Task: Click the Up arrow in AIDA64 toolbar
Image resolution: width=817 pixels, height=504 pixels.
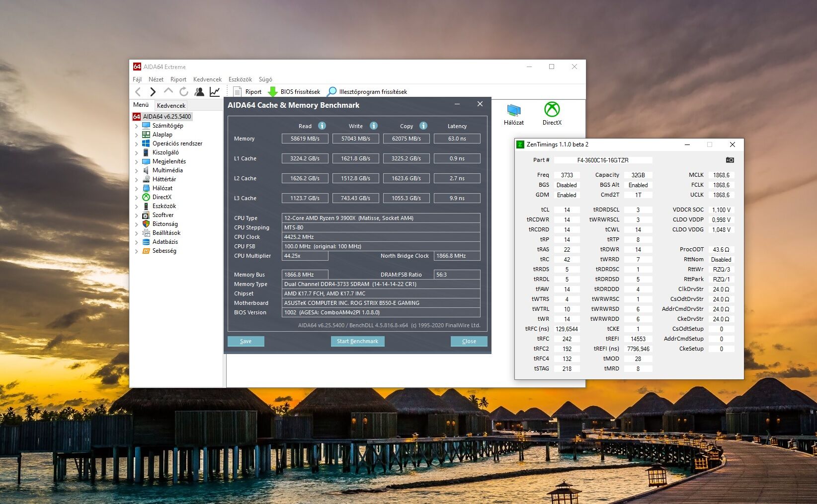Action: click(168, 91)
